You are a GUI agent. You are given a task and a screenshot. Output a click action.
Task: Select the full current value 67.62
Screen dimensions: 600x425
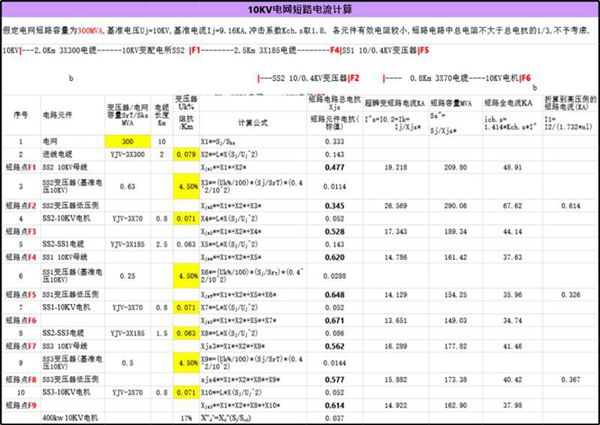tap(512, 206)
